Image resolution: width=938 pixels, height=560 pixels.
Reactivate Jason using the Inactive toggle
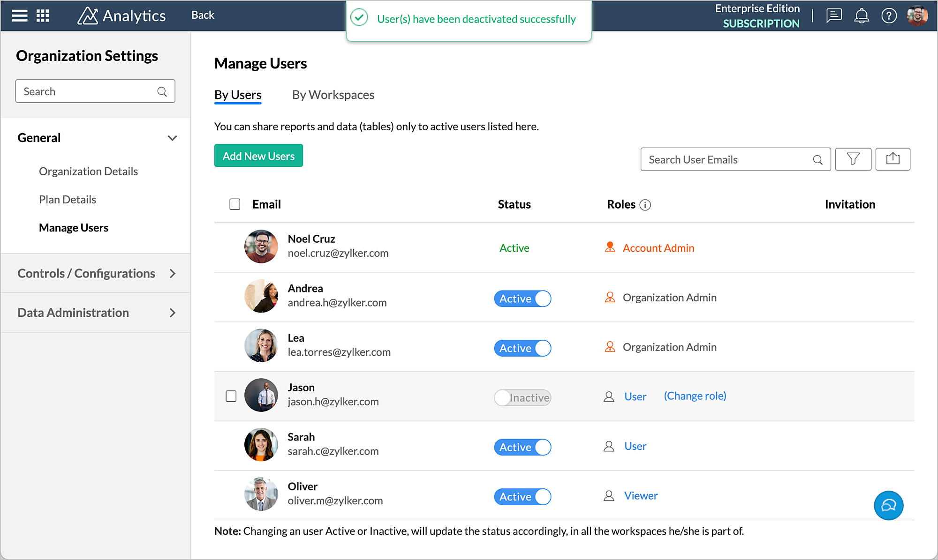[522, 397]
